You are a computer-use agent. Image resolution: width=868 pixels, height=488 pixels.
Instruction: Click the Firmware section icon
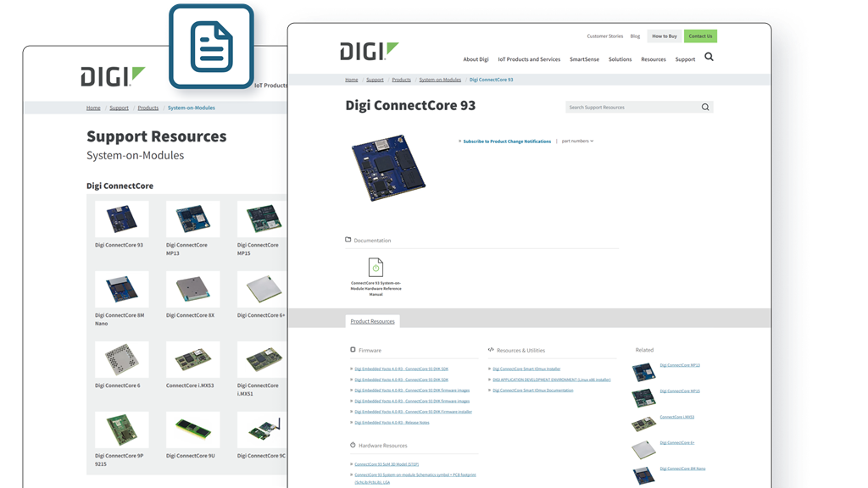[353, 350]
